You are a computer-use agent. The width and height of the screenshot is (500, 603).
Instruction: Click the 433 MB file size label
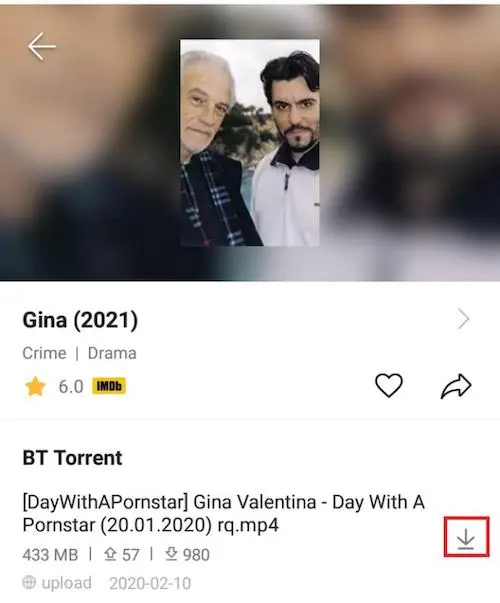pos(50,555)
